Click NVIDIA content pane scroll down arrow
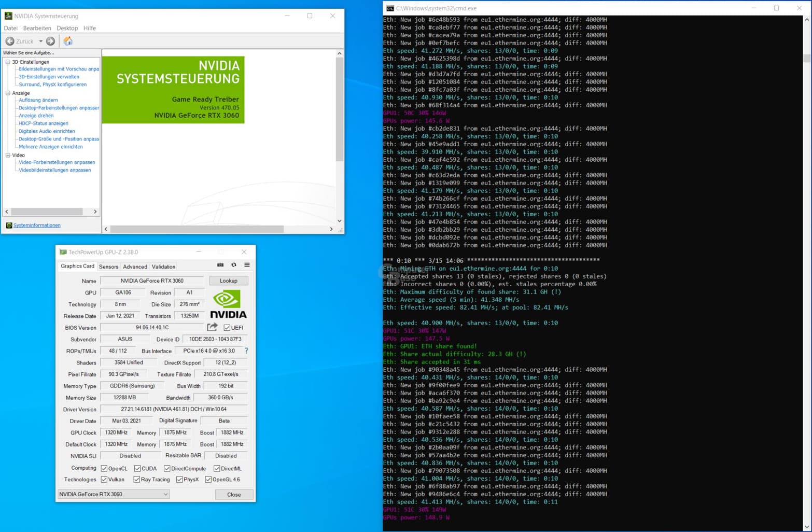This screenshot has height=532, width=812. [x=340, y=221]
